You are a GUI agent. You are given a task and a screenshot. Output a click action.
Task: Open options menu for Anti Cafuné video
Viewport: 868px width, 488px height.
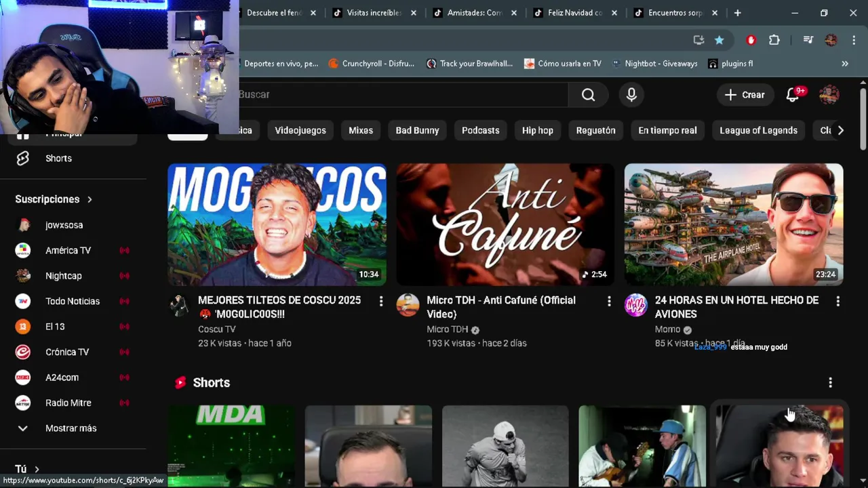pyautogui.click(x=609, y=301)
